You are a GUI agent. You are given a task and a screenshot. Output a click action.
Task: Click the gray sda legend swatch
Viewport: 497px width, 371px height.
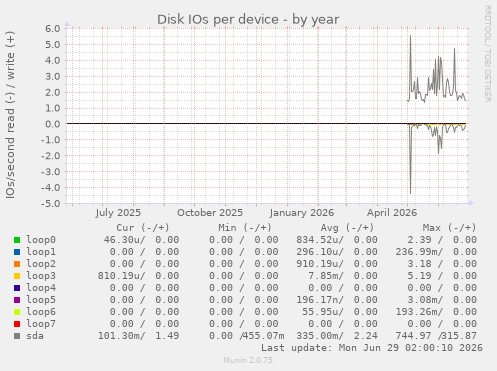point(17,336)
